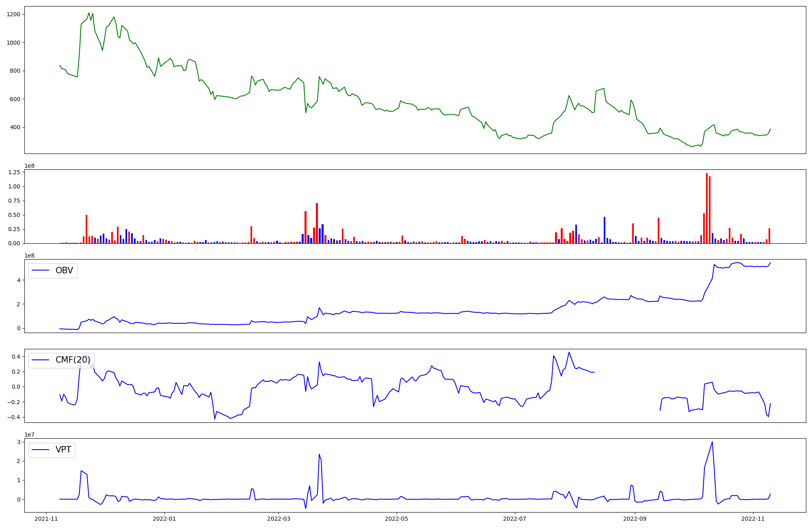Click the 0.4 tick on CMF axis

[16, 357]
